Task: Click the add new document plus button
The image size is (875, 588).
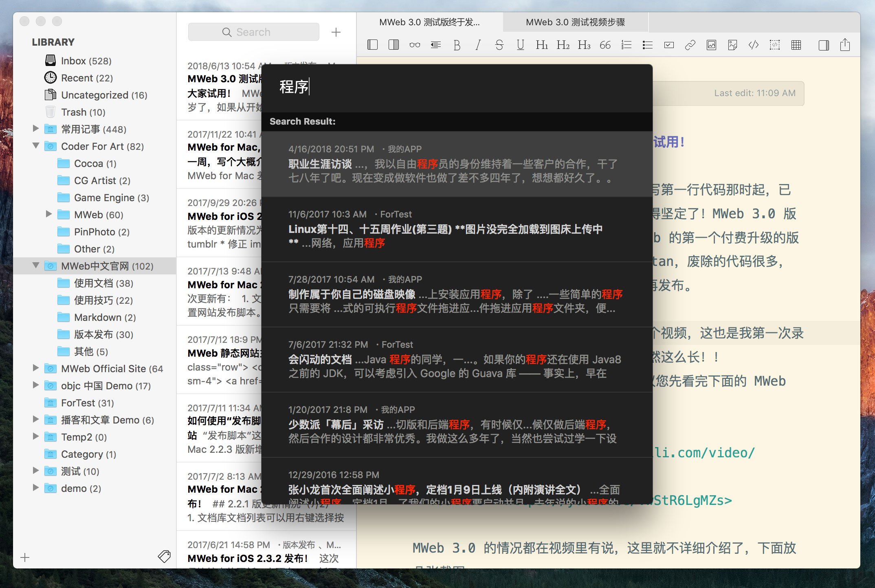Action: tap(336, 32)
